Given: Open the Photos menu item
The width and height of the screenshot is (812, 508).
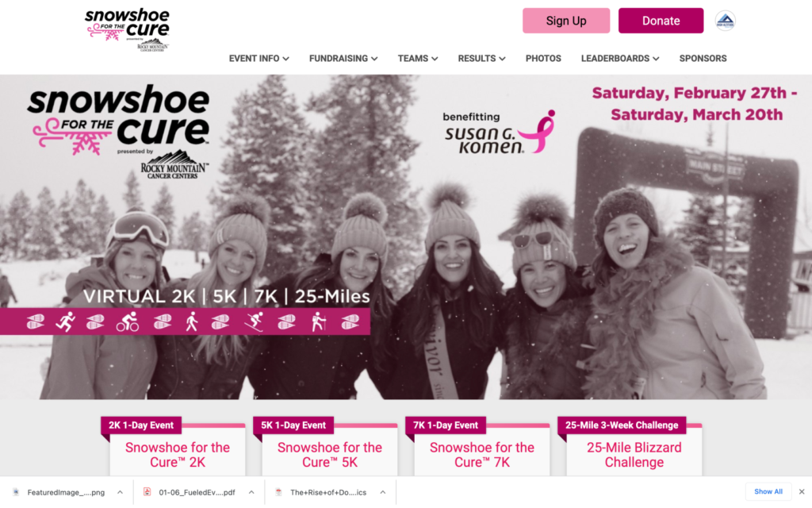Looking at the screenshot, I should 543,59.
